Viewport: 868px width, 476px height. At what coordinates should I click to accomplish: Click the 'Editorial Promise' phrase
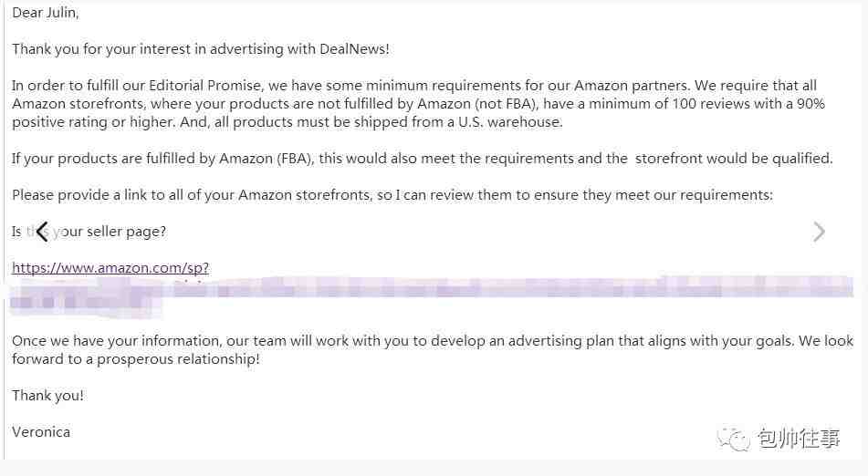(x=204, y=86)
